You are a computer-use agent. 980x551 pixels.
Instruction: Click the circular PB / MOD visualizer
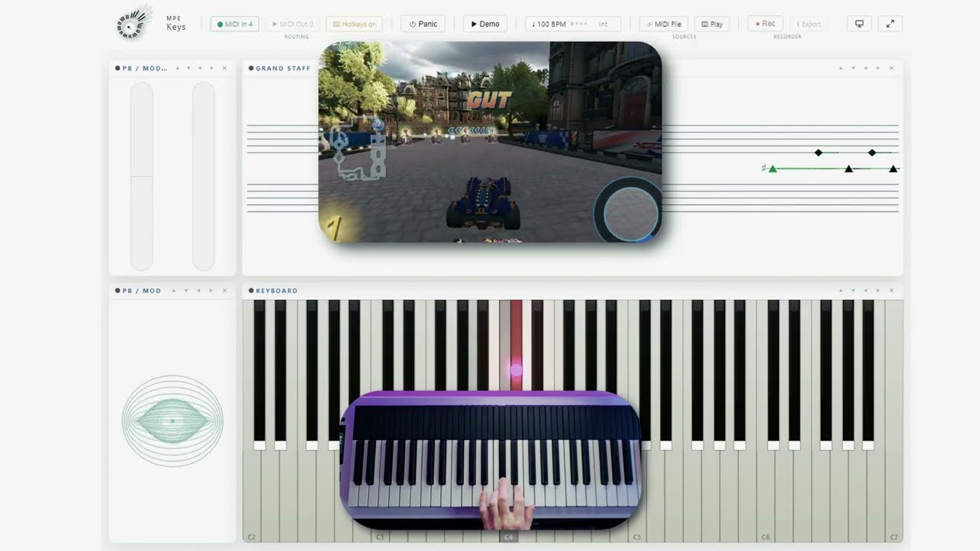pyautogui.click(x=172, y=421)
